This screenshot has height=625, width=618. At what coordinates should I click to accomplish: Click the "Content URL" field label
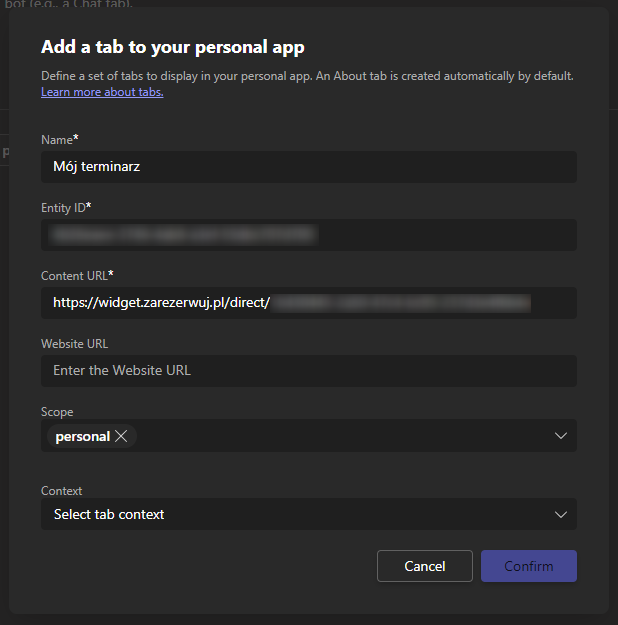pyautogui.click(x=74, y=275)
